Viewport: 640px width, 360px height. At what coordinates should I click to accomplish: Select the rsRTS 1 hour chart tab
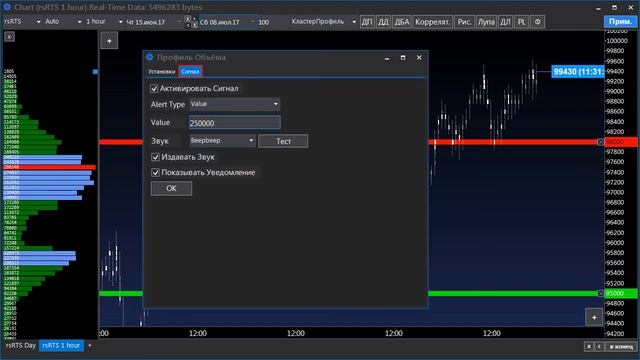pyautogui.click(x=61, y=345)
